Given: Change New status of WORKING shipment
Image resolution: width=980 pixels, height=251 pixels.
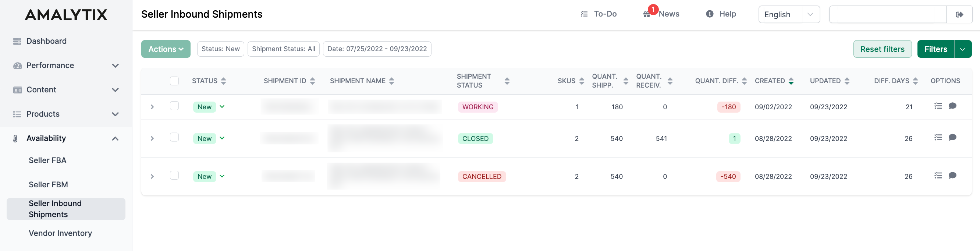Looking at the screenshot, I should [222, 107].
